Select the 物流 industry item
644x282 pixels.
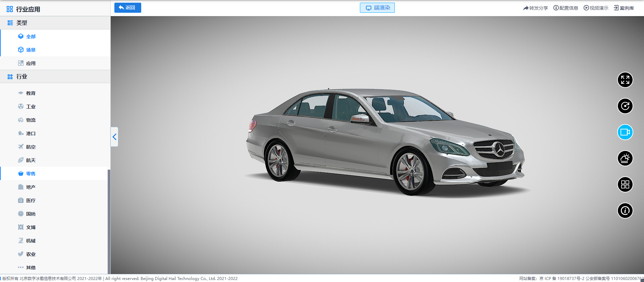click(54, 120)
